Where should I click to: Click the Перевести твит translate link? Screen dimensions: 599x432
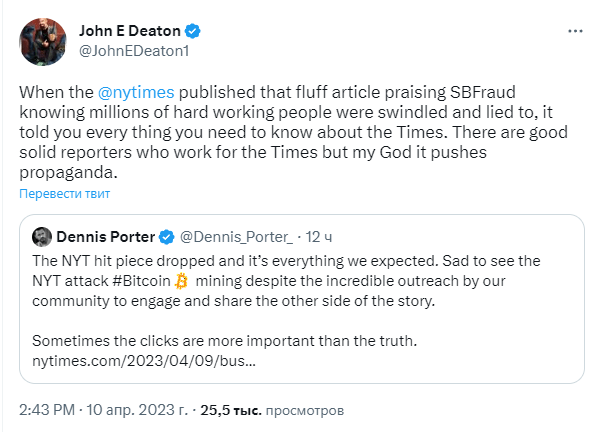(x=65, y=194)
